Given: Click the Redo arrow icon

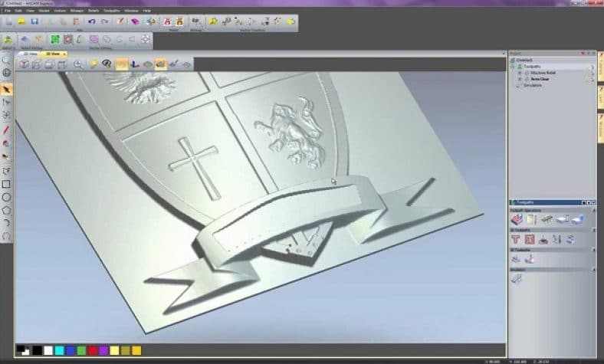Looking at the screenshot, I should [x=104, y=21].
